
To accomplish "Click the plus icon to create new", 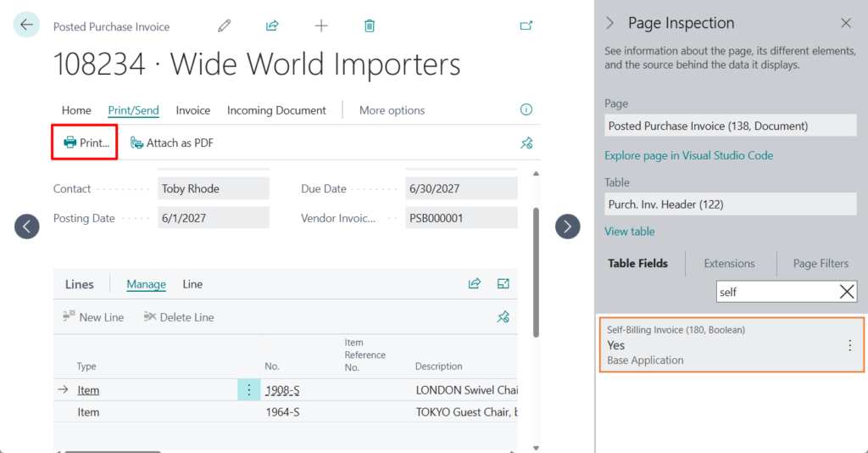I will (x=321, y=26).
